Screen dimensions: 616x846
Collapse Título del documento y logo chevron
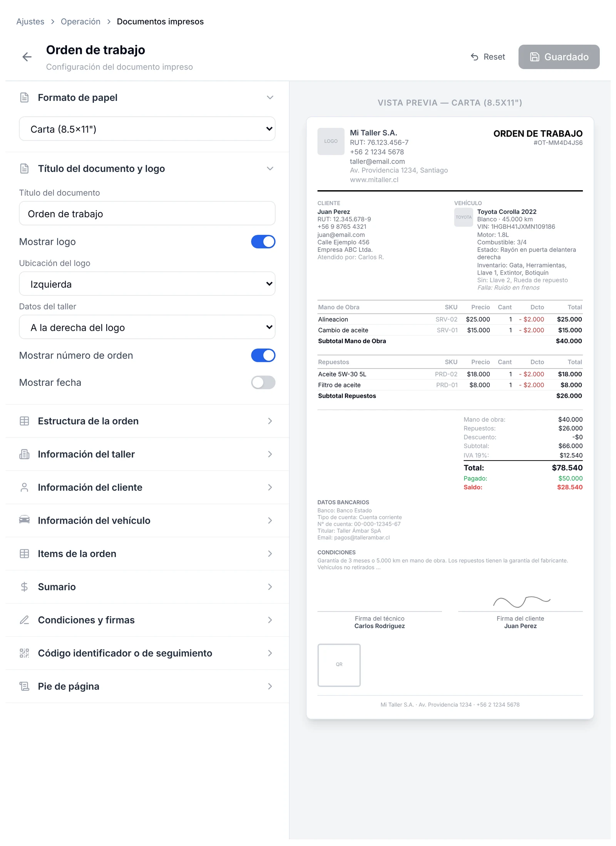[270, 168]
